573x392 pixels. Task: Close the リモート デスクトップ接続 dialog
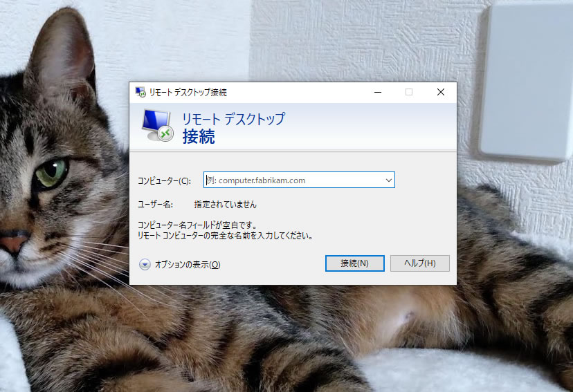point(441,92)
